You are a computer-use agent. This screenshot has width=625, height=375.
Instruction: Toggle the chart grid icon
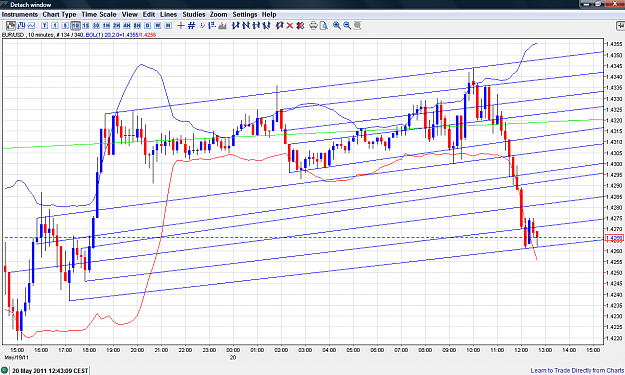(x=191, y=26)
